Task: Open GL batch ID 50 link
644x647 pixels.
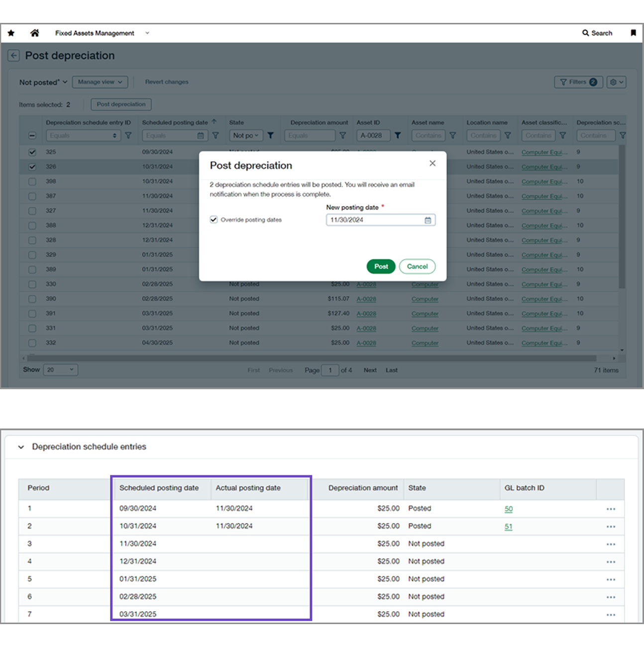Action: 508,509
